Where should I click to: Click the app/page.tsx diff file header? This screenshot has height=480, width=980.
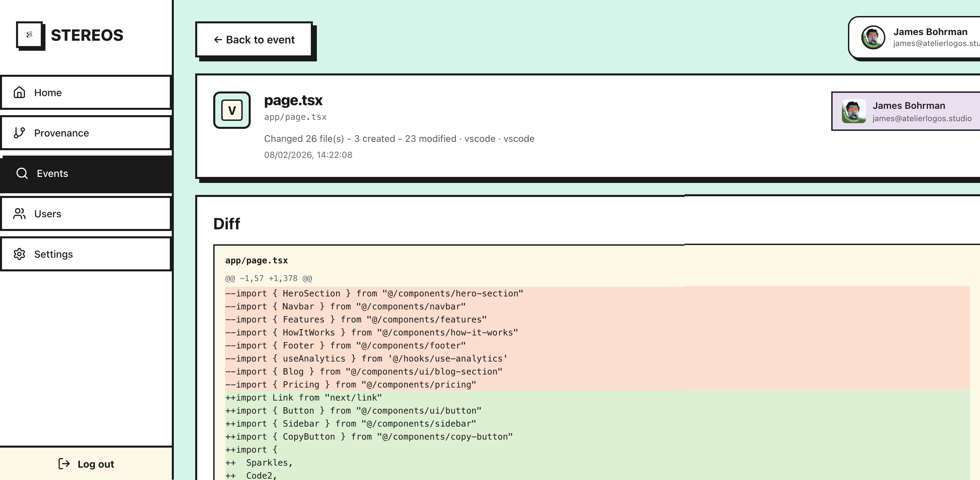click(x=256, y=260)
